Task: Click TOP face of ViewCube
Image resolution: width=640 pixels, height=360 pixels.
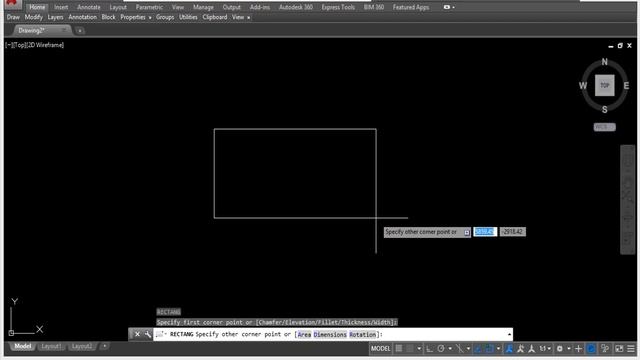Action: click(x=604, y=85)
